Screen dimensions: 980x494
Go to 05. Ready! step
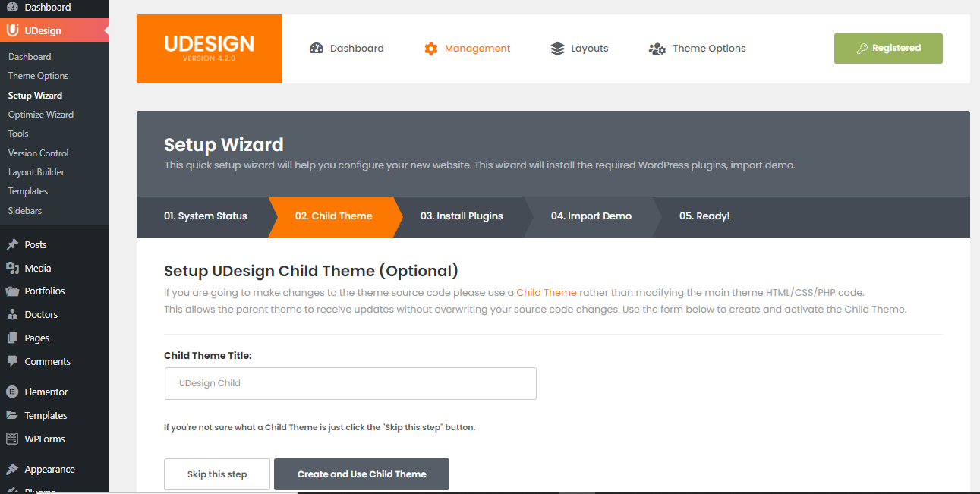704,216
